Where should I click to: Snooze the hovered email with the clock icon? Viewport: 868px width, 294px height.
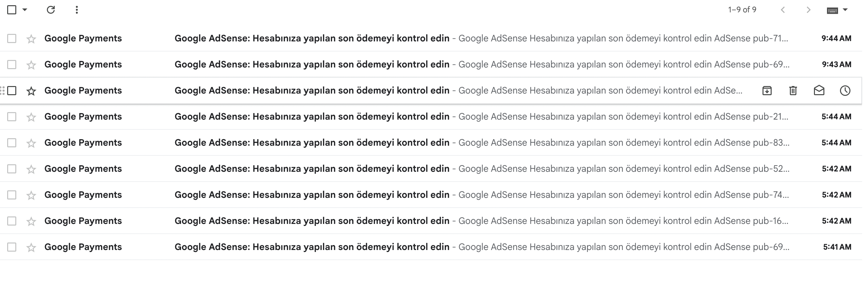[845, 90]
